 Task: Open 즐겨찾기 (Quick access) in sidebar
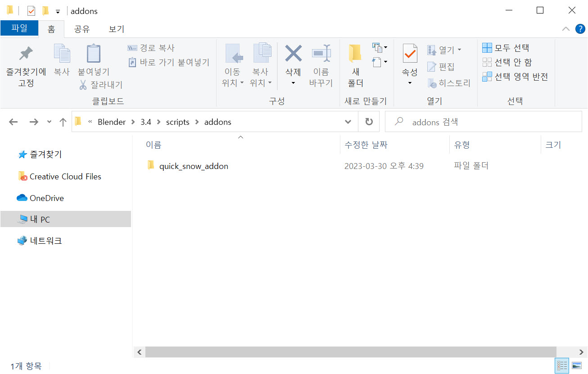coord(45,155)
